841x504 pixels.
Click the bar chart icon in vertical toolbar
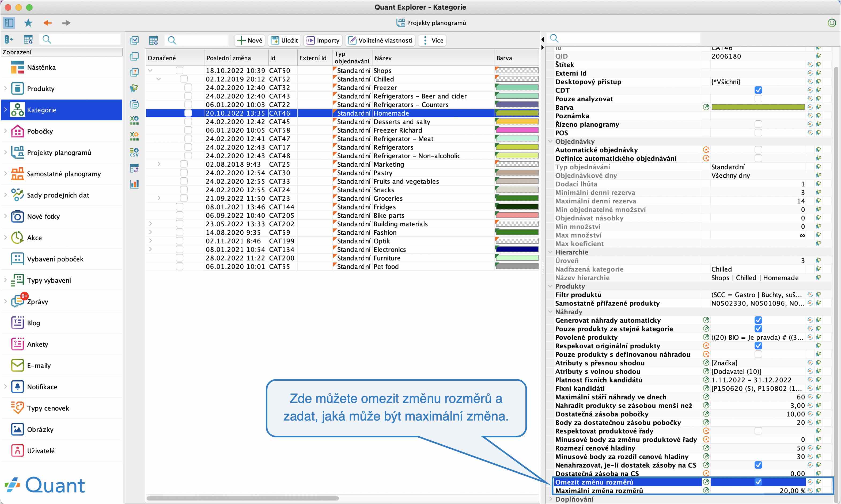tap(134, 184)
